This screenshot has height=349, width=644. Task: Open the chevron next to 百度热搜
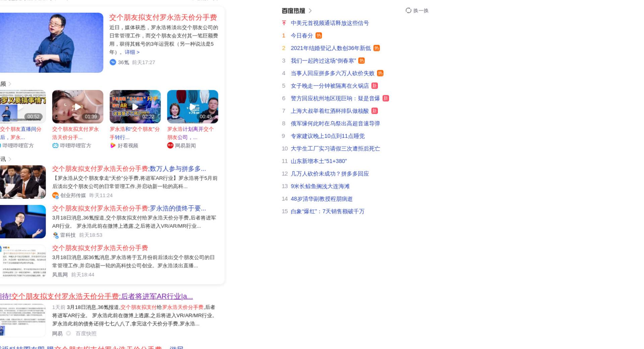[x=310, y=11]
